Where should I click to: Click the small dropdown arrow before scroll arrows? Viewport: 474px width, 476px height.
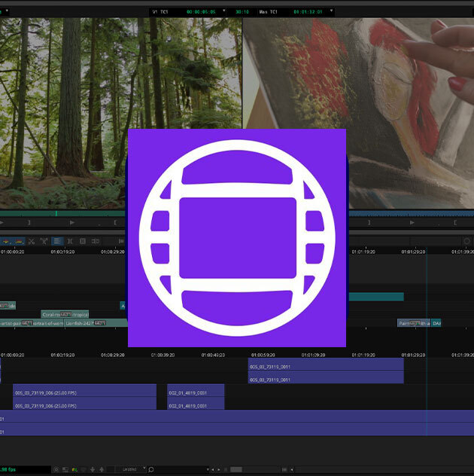coord(208,470)
